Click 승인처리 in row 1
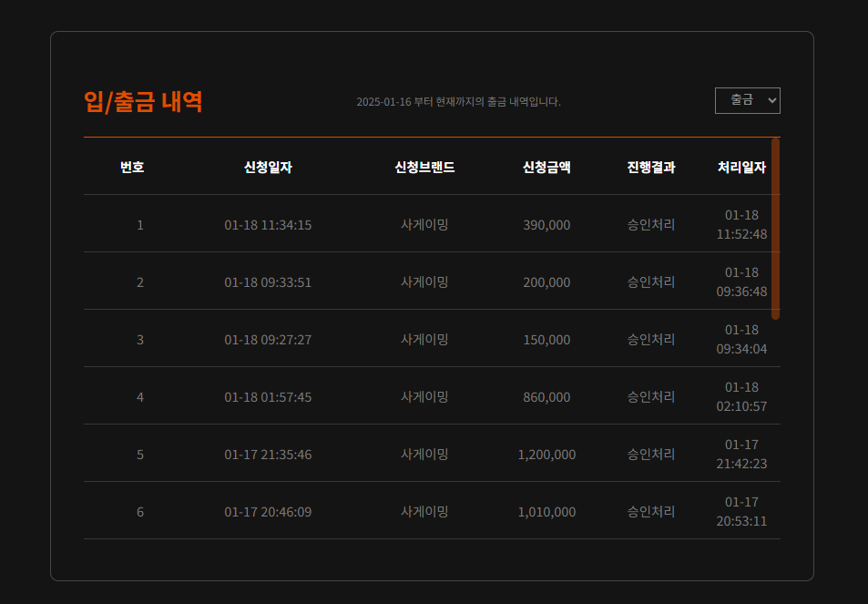Image resolution: width=868 pixels, height=604 pixels. coord(651,225)
